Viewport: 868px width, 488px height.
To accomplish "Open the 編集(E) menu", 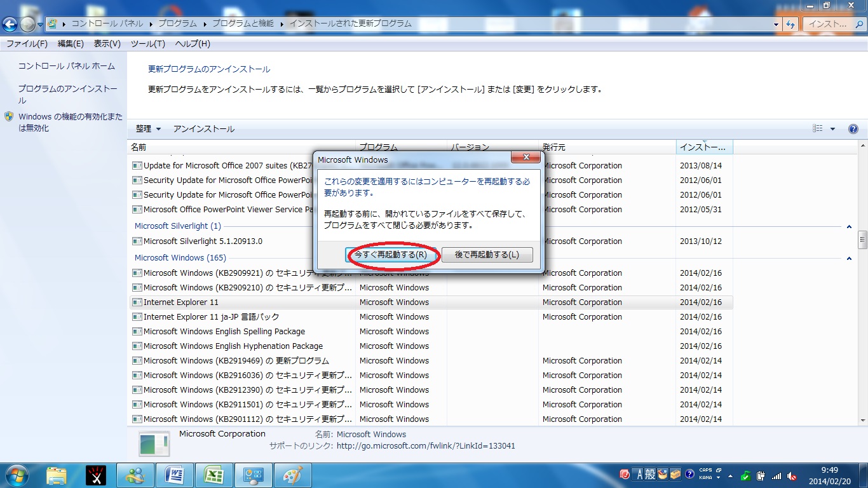I will (x=71, y=44).
